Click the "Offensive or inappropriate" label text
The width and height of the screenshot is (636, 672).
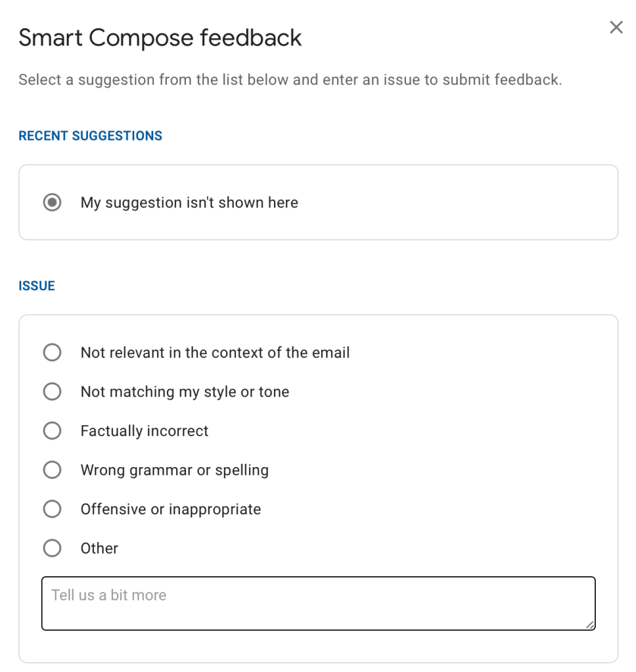pyautogui.click(x=170, y=509)
